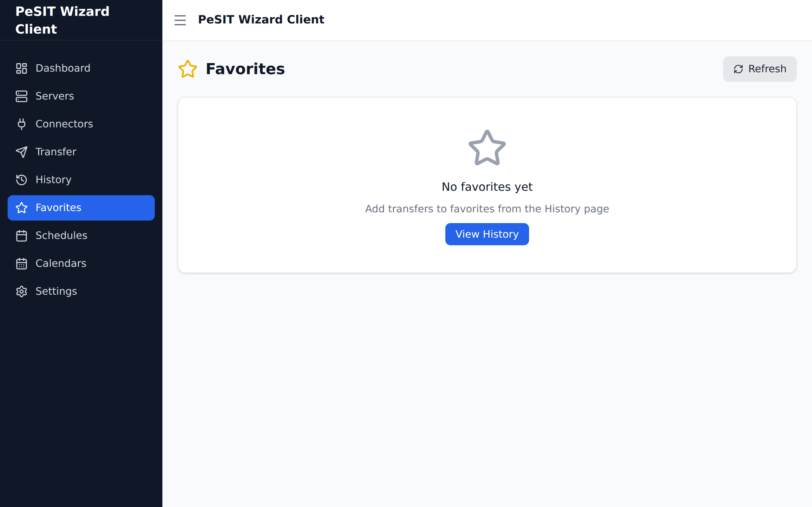Click the Transfer paper plane icon
The width and height of the screenshot is (812, 507).
coord(22,152)
